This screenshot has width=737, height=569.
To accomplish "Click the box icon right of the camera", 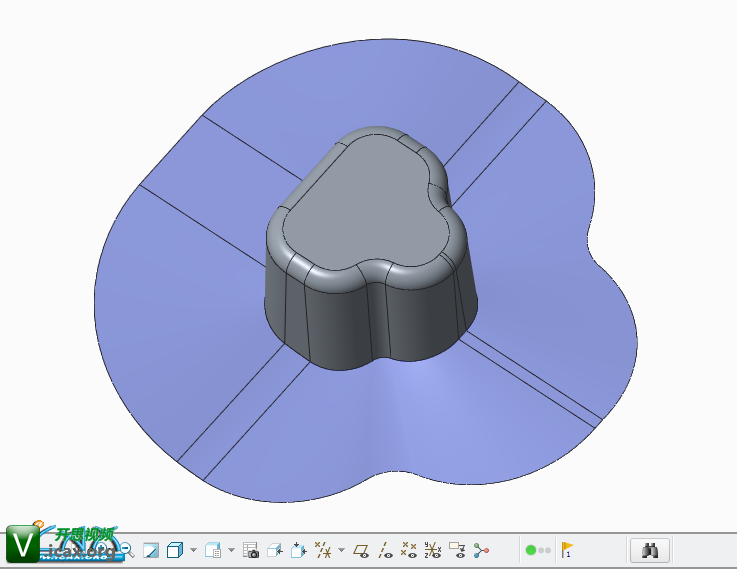I will point(274,550).
